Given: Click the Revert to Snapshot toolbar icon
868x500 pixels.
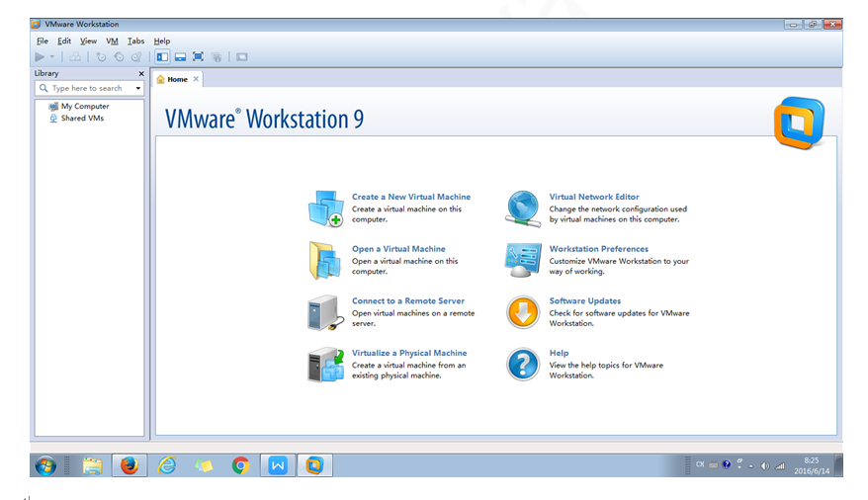Looking at the screenshot, I should (x=119, y=56).
